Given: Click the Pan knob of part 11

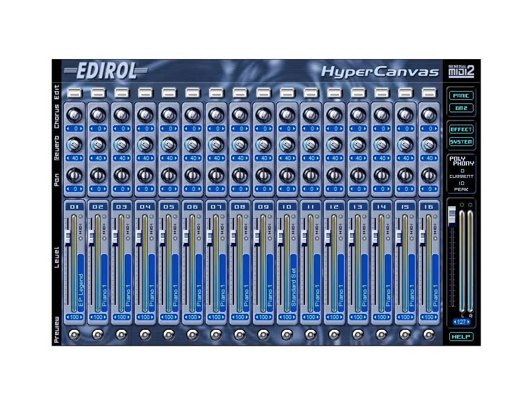Looking at the screenshot, I should (311, 176).
